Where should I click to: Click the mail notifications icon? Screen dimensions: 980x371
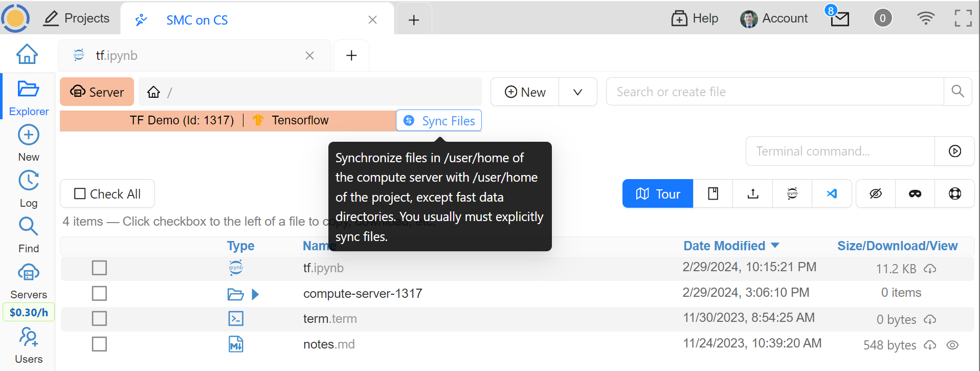[x=839, y=19]
